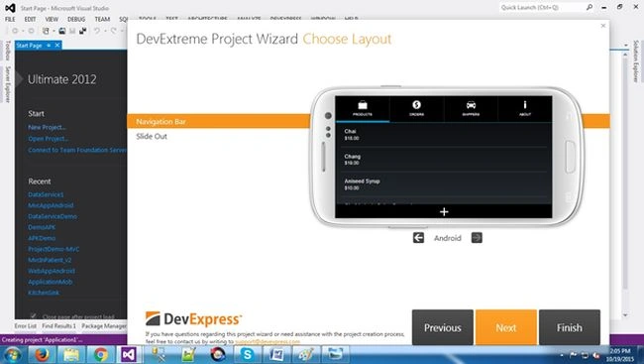Click the Redo toolbar icon

click(x=113, y=31)
